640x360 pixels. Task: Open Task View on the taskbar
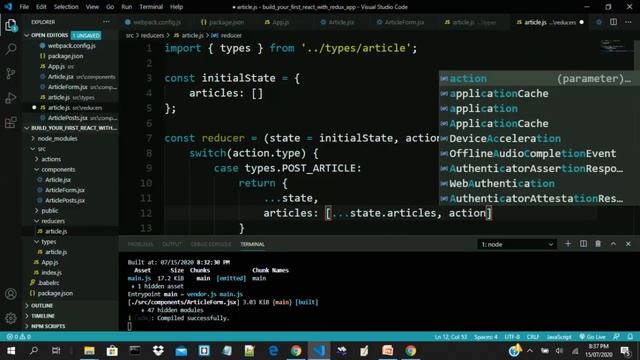(x=56, y=351)
